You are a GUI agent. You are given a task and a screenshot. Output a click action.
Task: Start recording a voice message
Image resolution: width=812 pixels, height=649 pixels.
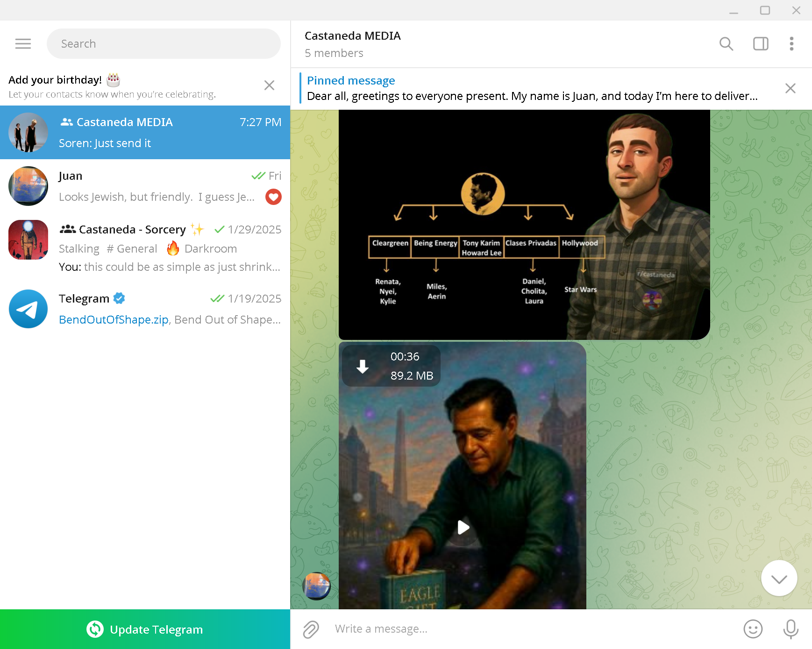(791, 629)
